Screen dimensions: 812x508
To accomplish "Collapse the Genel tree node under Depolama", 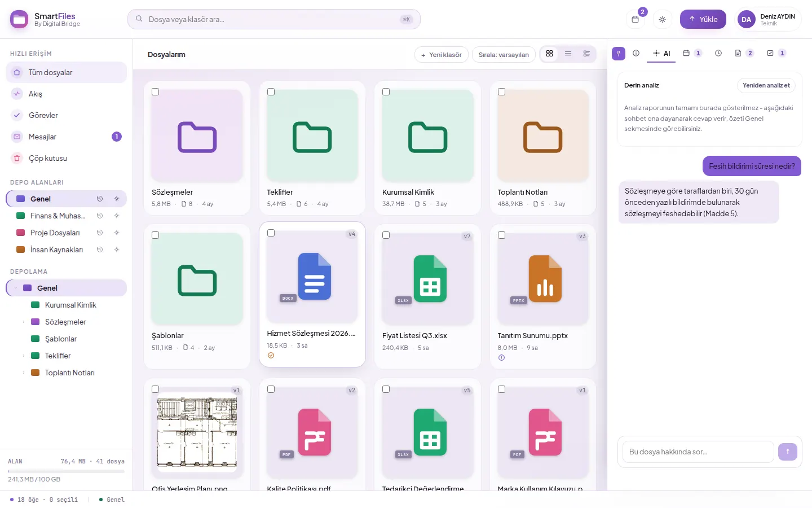I will (x=16, y=288).
